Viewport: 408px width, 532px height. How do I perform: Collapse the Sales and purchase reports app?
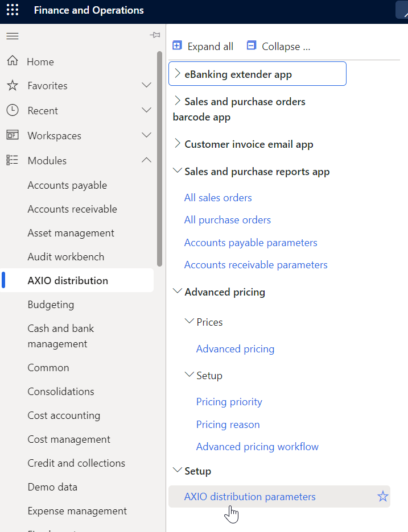[177, 171]
